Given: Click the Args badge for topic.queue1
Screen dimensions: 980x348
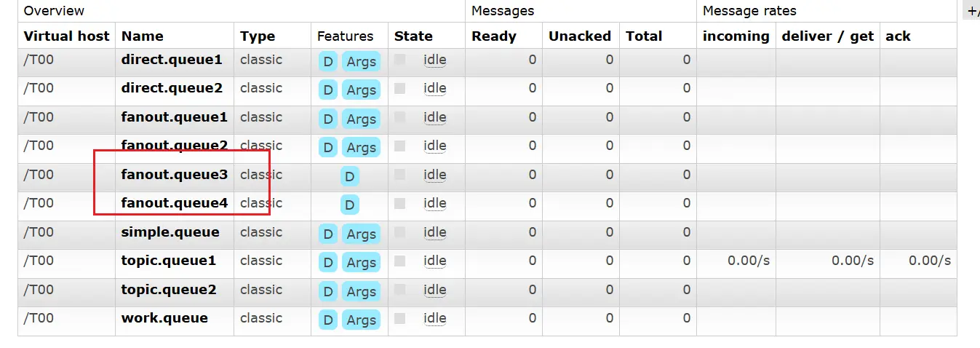Looking at the screenshot, I should point(361,262).
